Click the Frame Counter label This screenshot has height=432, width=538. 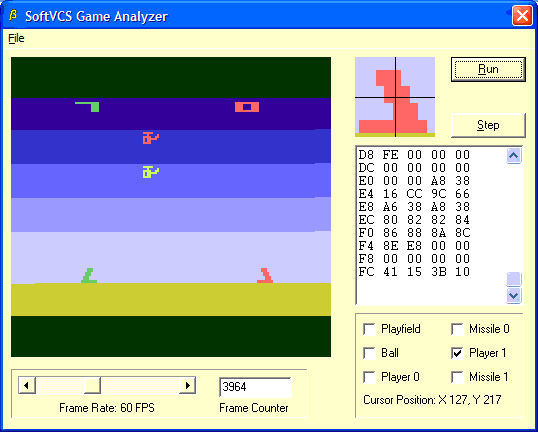pyautogui.click(x=254, y=408)
